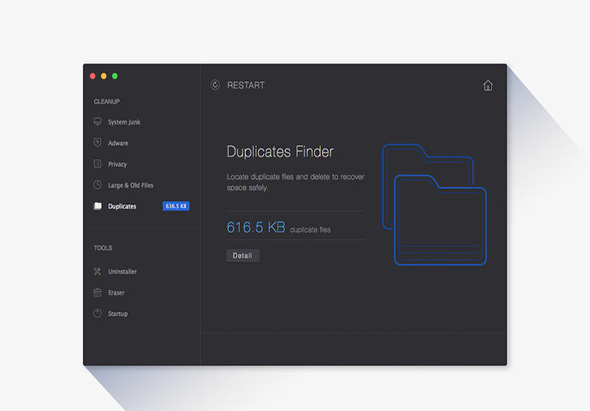
Task: Select Privacy in sidebar
Action: point(117,164)
